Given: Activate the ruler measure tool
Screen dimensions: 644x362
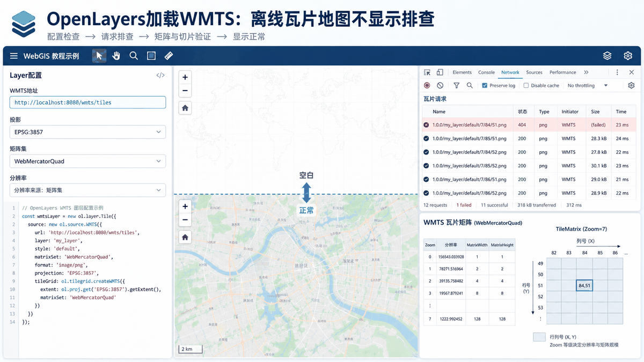Looking at the screenshot, I should [169, 56].
